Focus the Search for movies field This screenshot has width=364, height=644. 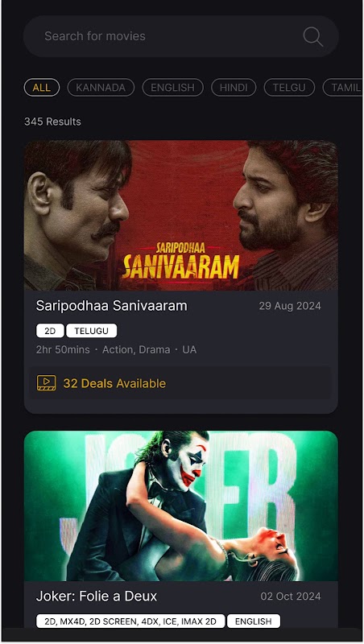(181, 36)
